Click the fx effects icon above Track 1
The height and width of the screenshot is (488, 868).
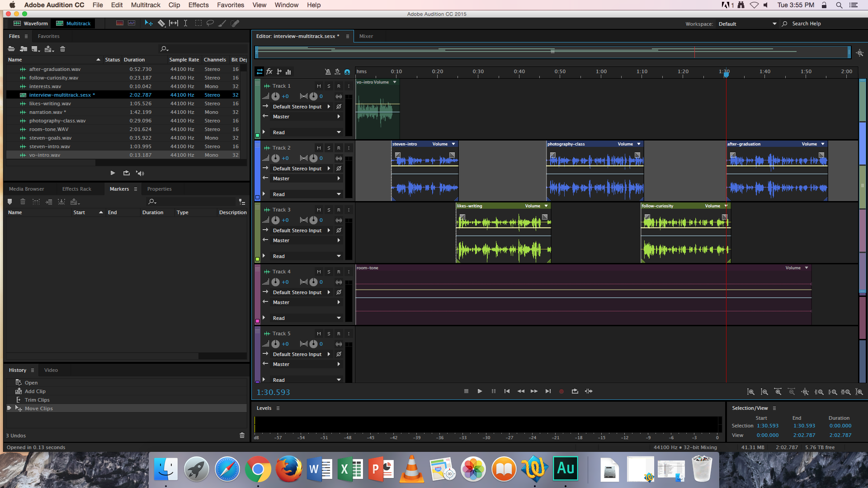(x=269, y=71)
